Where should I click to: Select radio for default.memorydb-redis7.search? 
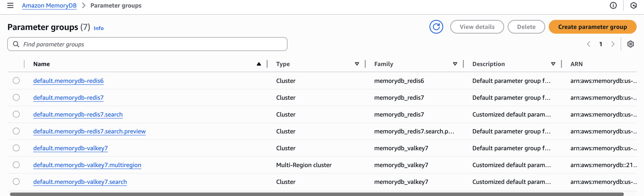[x=16, y=114]
